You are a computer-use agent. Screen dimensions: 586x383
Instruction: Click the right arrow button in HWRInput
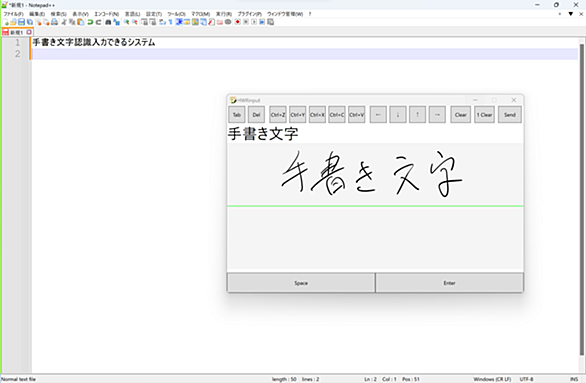437,115
